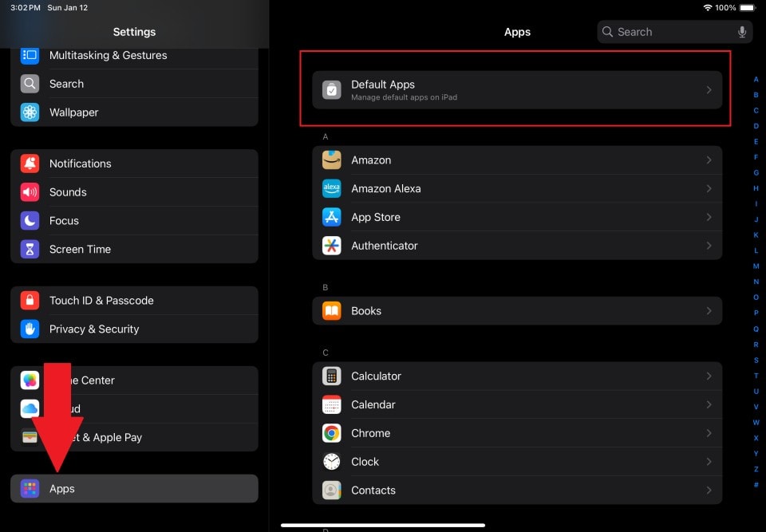
Task: Tap the Screen Time hourglass icon
Action: point(30,250)
